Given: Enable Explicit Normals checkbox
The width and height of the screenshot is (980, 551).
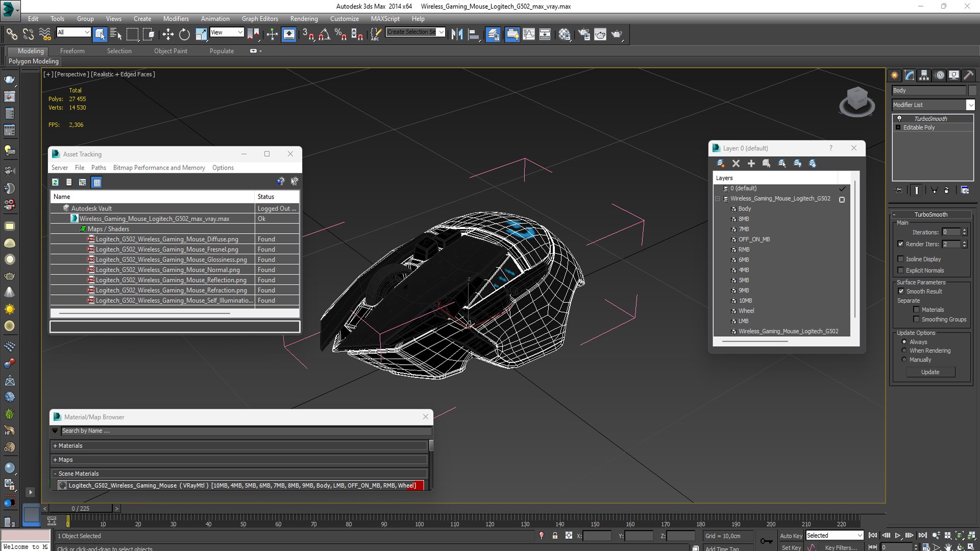Looking at the screenshot, I should tap(901, 270).
